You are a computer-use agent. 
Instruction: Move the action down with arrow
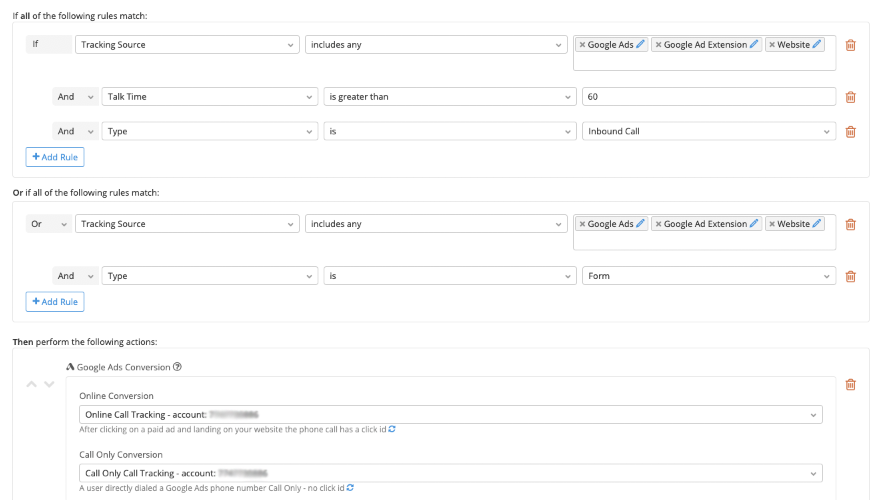coord(49,384)
